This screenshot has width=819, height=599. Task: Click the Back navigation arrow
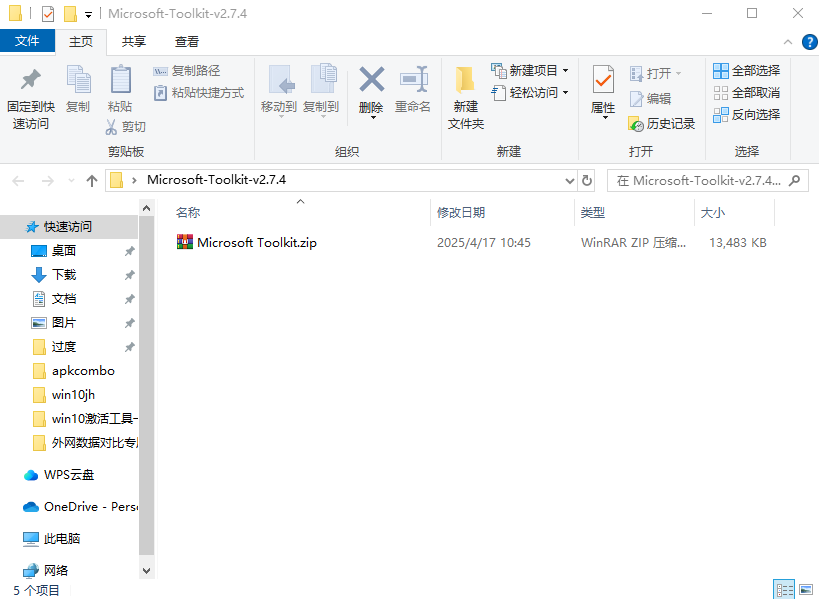coord(18,181)
